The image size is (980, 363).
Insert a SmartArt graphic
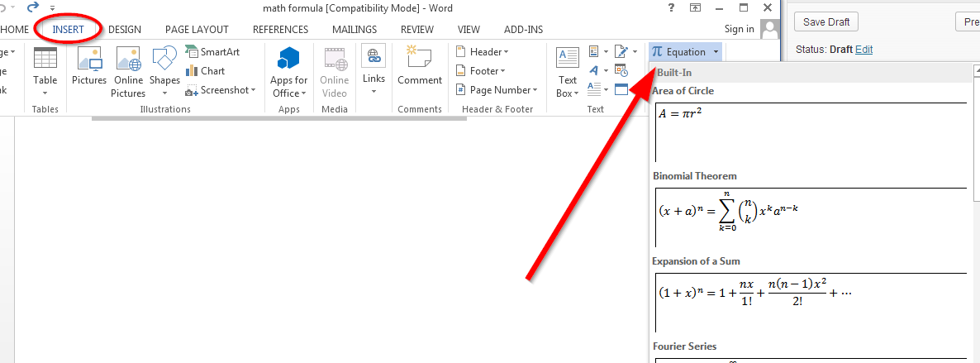212,52
